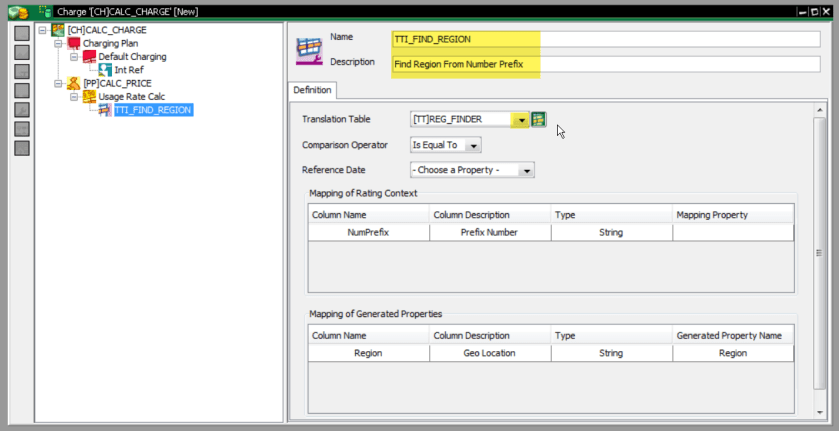Collapse the Default Charging tree branch
Viewport: 839px width, 431px height.
click(x=74, y=57)
